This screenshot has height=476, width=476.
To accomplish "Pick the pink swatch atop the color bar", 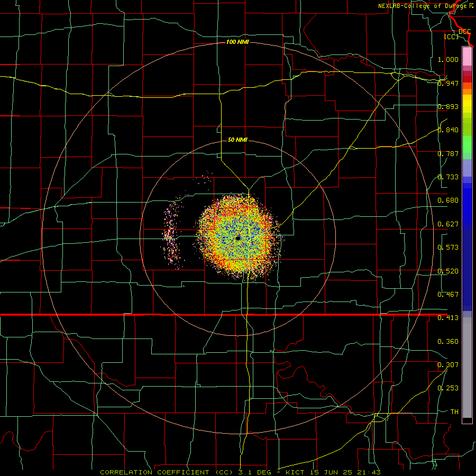I will click(x=467, y=56).
